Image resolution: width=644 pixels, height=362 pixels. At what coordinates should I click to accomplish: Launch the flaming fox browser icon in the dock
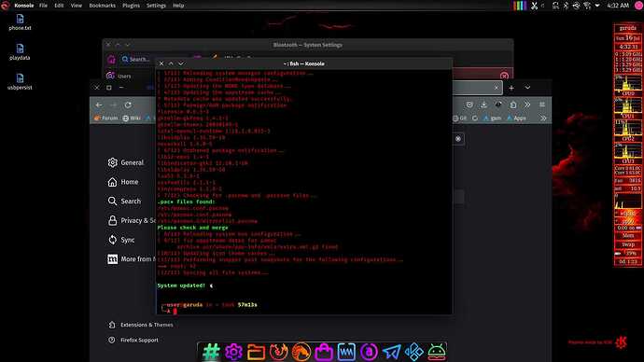point(278,352)
